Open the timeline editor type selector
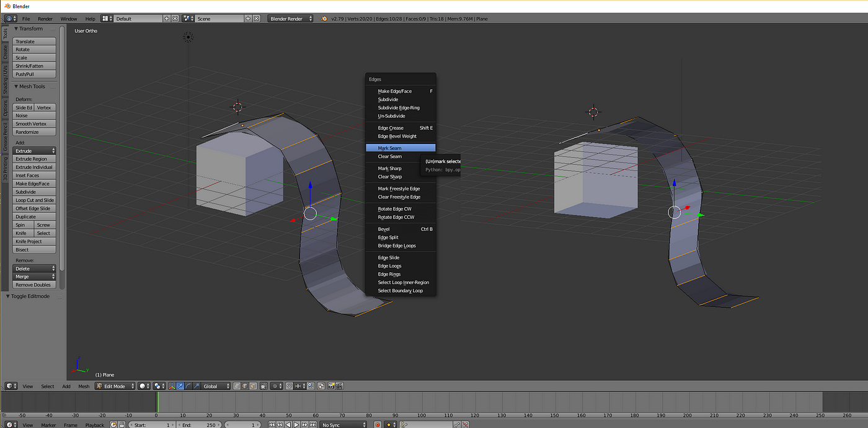Viewport: 868px width, 428px height. click(x=11, y=425)
